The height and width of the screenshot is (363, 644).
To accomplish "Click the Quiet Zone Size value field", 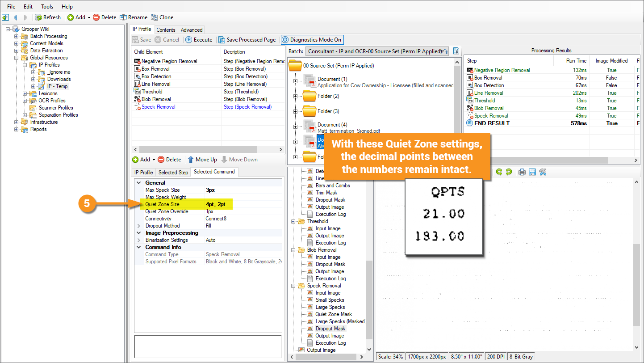I will tap(241, 204).
